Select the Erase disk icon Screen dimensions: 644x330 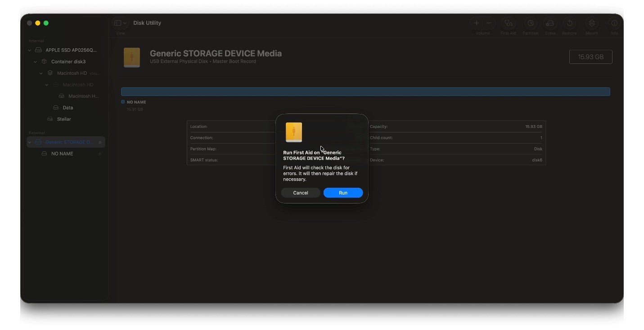[550, 23]
